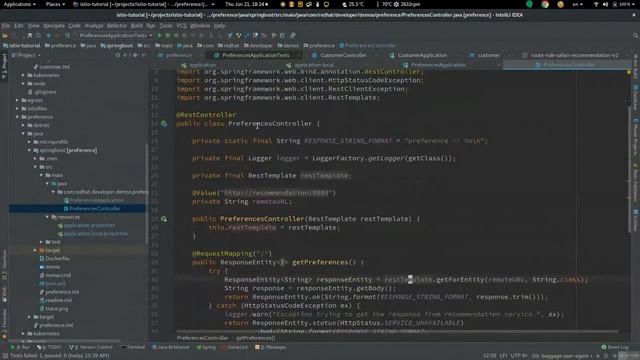Image resolution: width=640 pixels, height=360 pixels.
Task: Open the File menu
Action: [x=6, y=25]
